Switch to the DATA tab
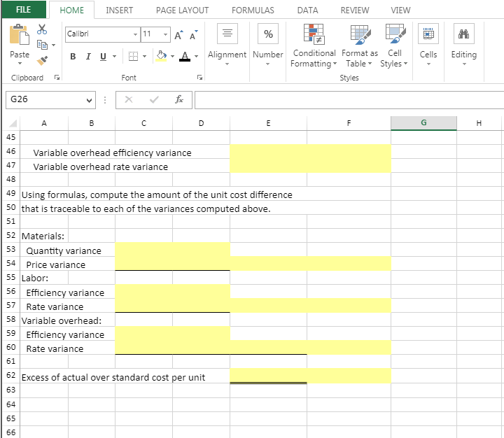The width and height of the screenshot is (504, 438). (307, 10)
